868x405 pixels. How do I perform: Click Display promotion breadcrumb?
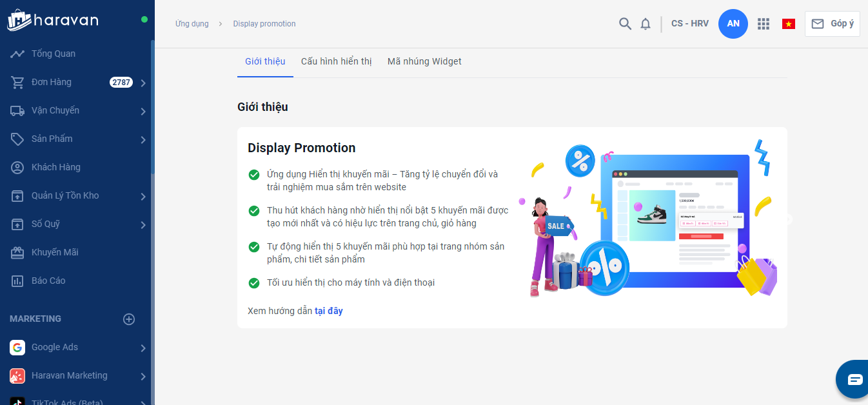tap(264, 24)
